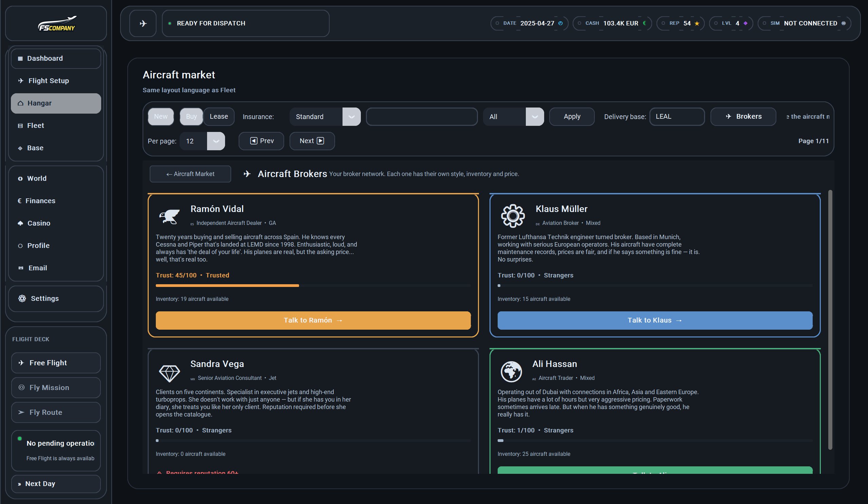The image size is (868, 504).
Task: Switch to the Lease option
Action: pyautogui.click(x=219, y=117)
